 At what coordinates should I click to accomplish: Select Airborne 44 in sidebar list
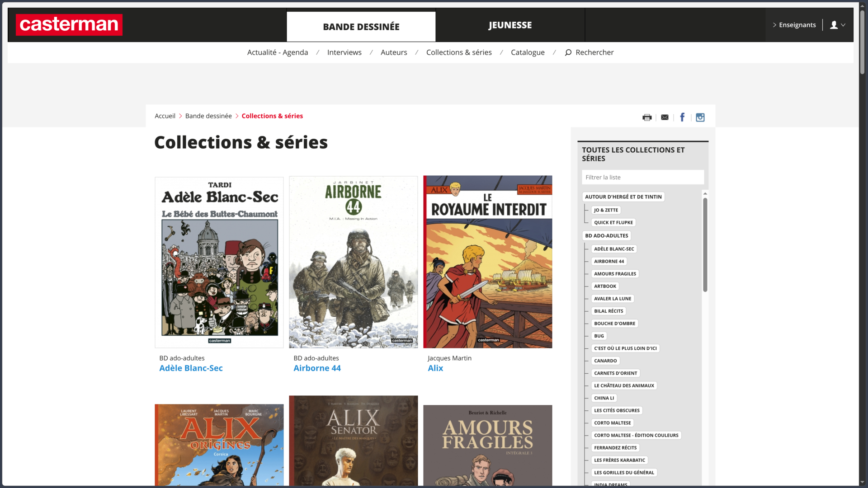(x=609, y=261)
